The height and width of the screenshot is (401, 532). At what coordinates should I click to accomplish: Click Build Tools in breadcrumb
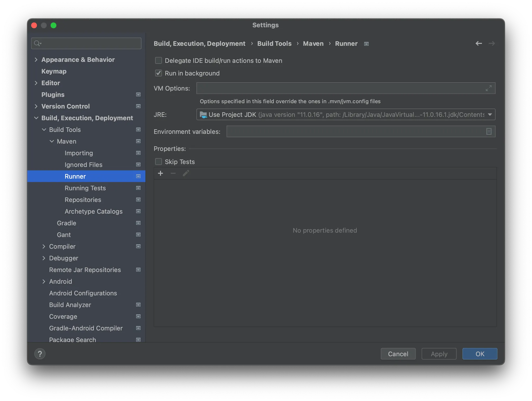(274, 44)
